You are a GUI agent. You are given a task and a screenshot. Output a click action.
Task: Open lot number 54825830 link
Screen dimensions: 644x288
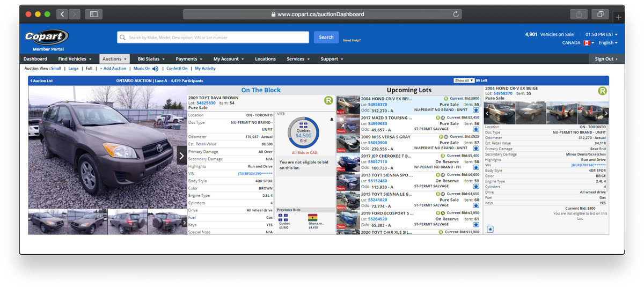tap(206, 102)
